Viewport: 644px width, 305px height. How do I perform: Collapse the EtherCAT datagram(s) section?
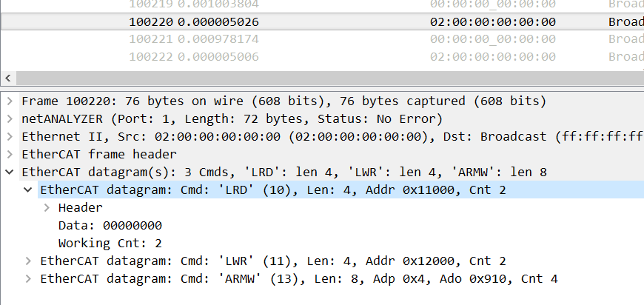10,172
